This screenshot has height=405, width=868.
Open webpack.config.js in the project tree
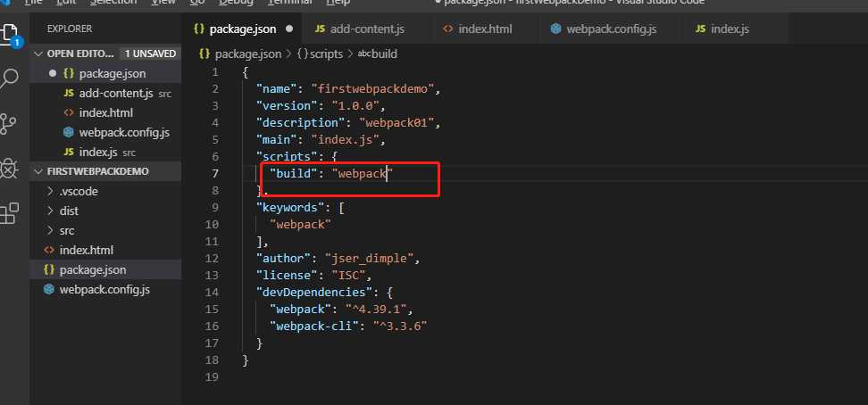click(104, 289)
